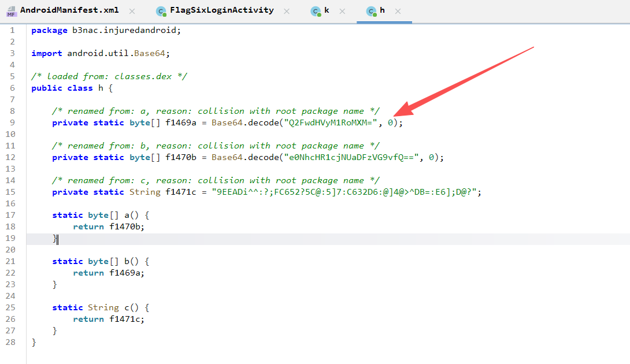Click the f1470b field name declaration
This screenshot has height=364, width=630.
[178, 157]
